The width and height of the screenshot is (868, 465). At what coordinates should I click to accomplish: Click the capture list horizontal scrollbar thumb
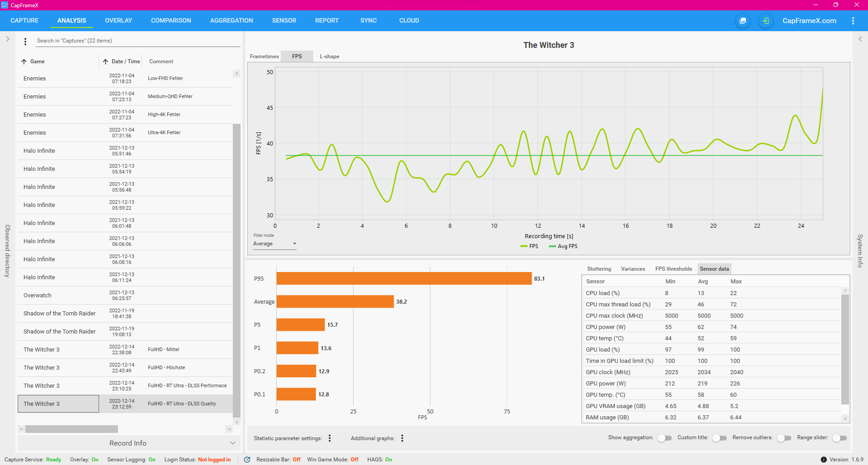[x=71, y=429]
